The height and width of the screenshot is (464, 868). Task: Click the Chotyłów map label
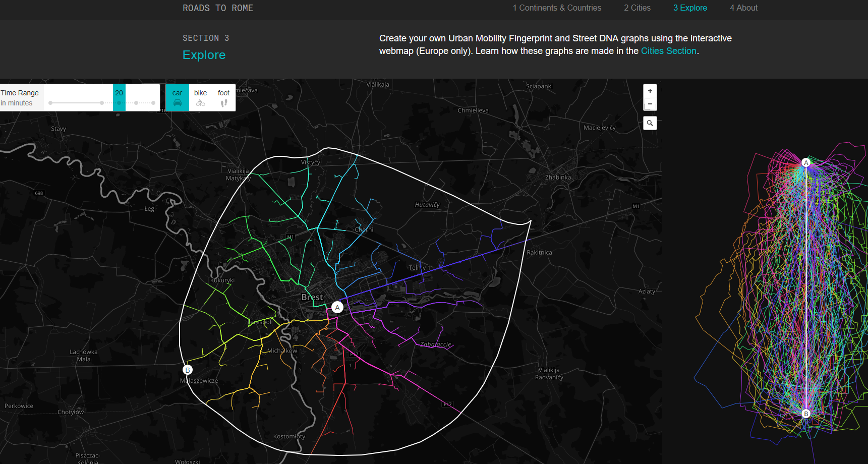pos(71,412)
